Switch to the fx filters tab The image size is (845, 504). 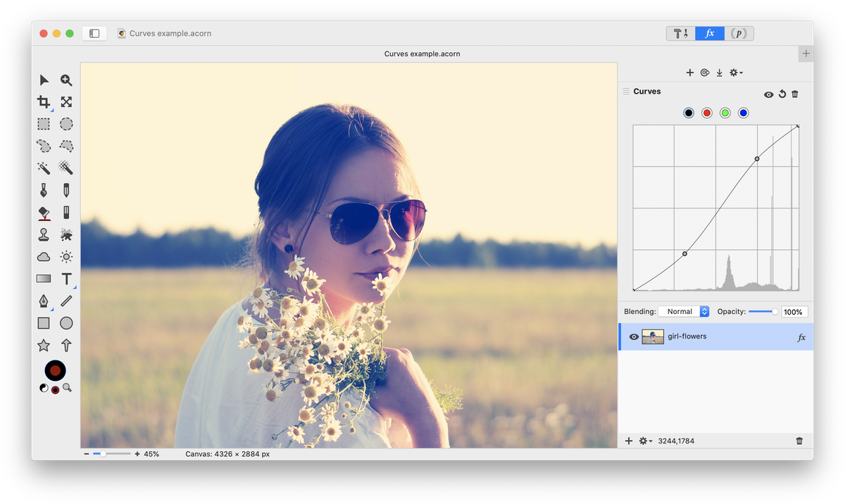click(x=710, y=33)
